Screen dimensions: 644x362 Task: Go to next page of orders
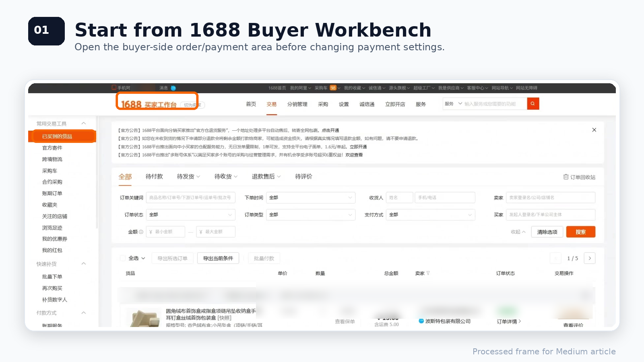tap(590, 258)
